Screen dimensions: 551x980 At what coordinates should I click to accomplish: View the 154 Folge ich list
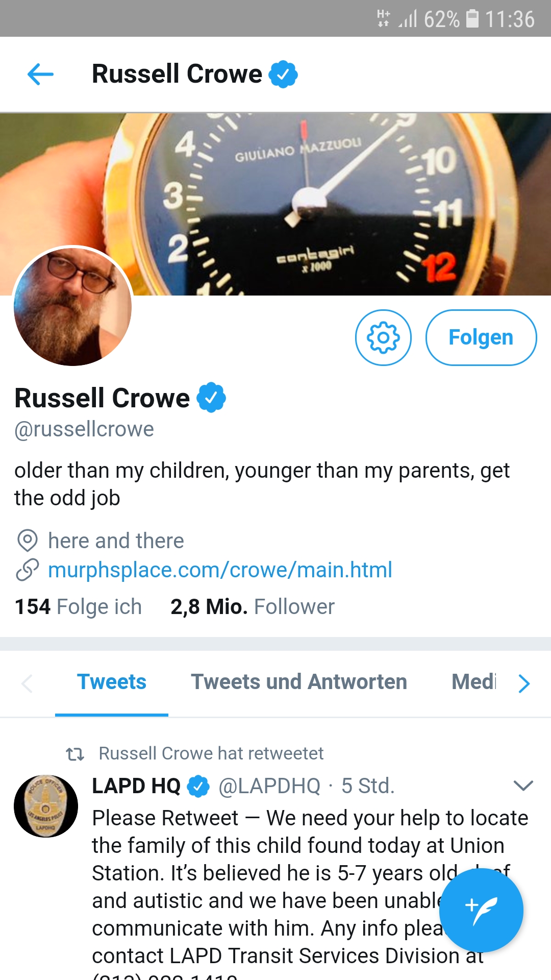click(x=78, y=607)
